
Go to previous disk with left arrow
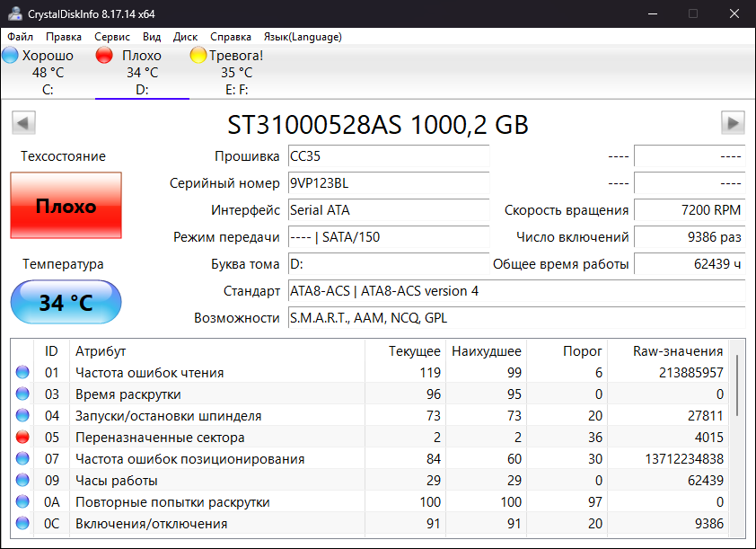(x=23, y=122)
